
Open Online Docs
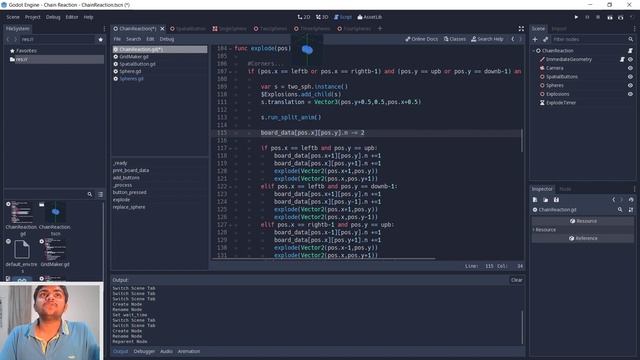(422, 39)
